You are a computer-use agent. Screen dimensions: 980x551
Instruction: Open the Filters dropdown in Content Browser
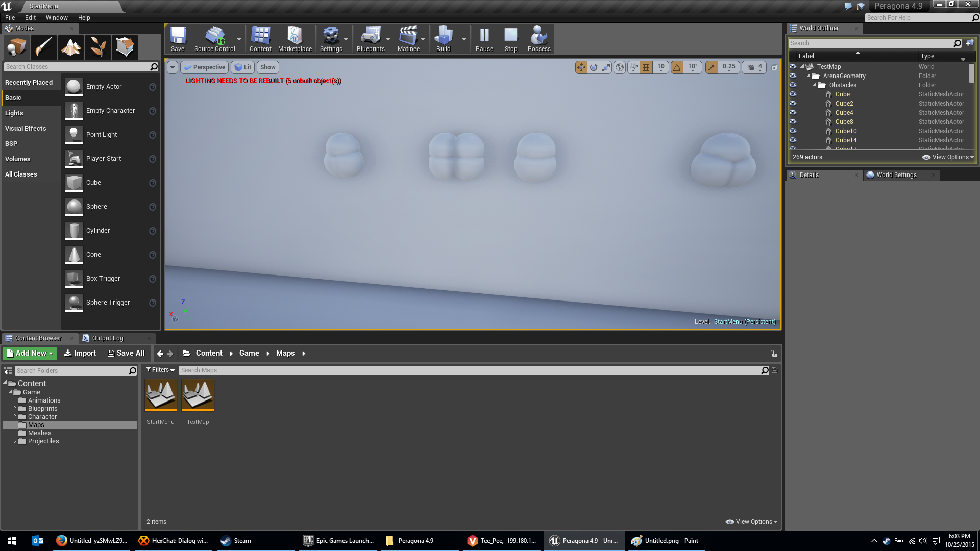click(x=160, y=370)
